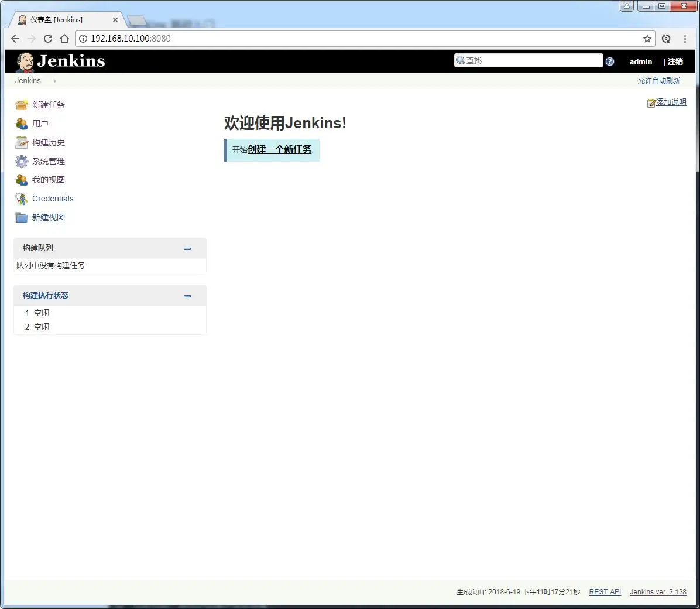Click the 允许自动刷新 link

click(x=658, y=80)
